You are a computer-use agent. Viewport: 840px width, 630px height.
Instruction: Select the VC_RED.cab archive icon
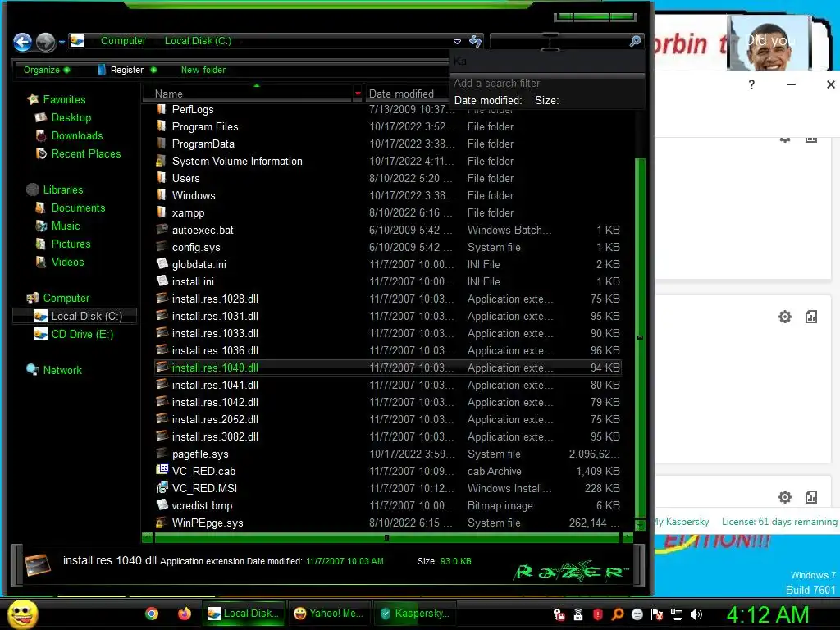pos(162,471)
